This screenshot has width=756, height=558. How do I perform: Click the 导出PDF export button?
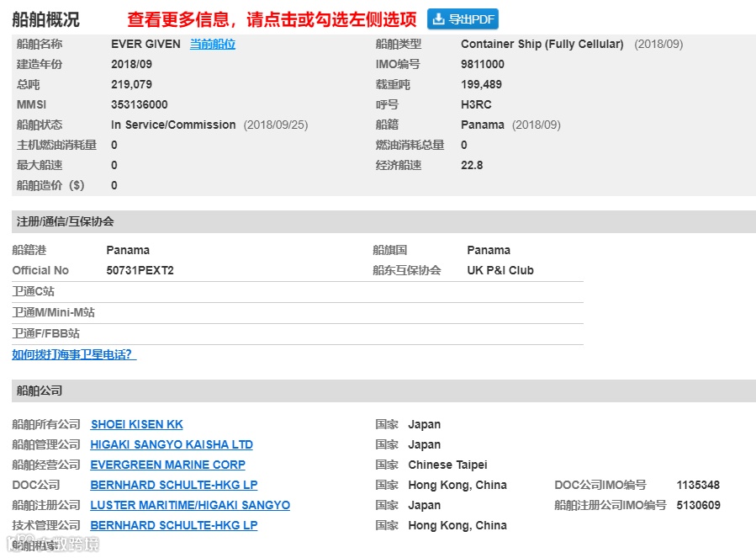463,19
